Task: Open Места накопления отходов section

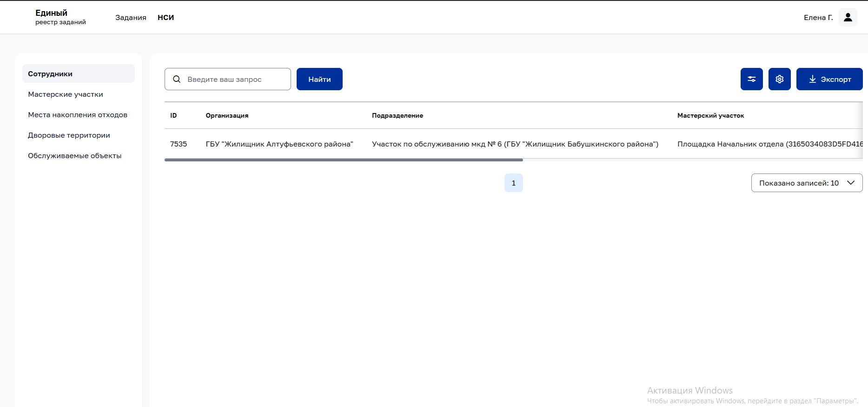Action: point(79,114)
